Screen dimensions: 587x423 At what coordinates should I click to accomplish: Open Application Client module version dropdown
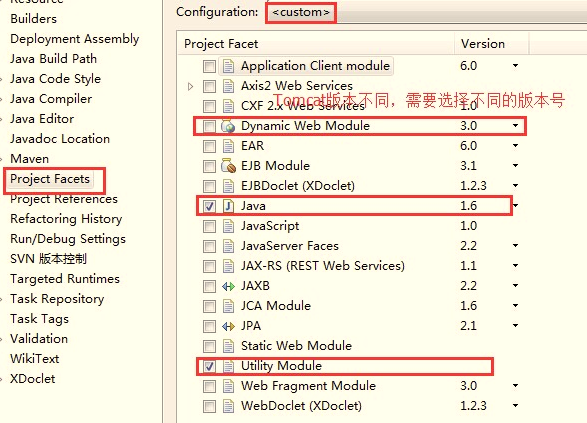coord(515,66)
